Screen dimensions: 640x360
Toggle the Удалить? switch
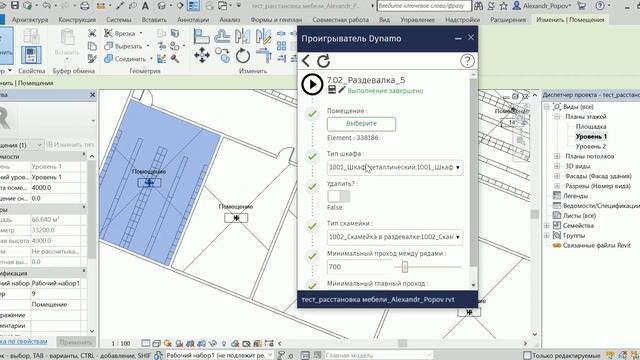[x=338, y=196]
